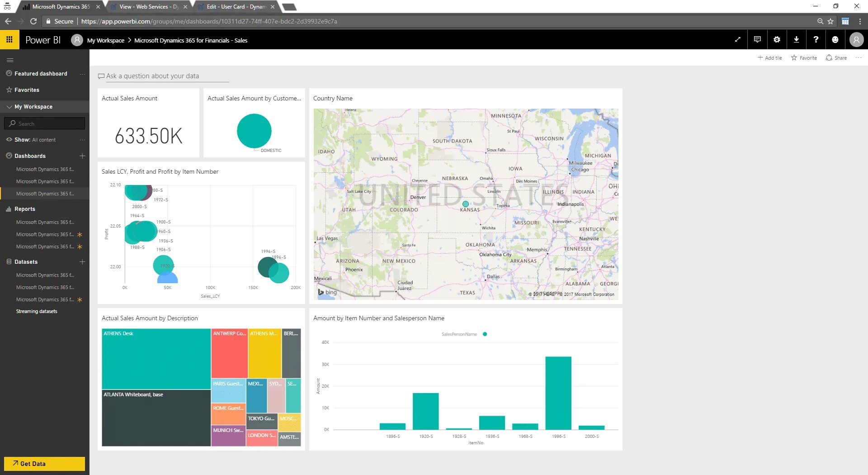The image size is (868, 475).
Task: Click the Share button
Action: click(x=836, y=58)
